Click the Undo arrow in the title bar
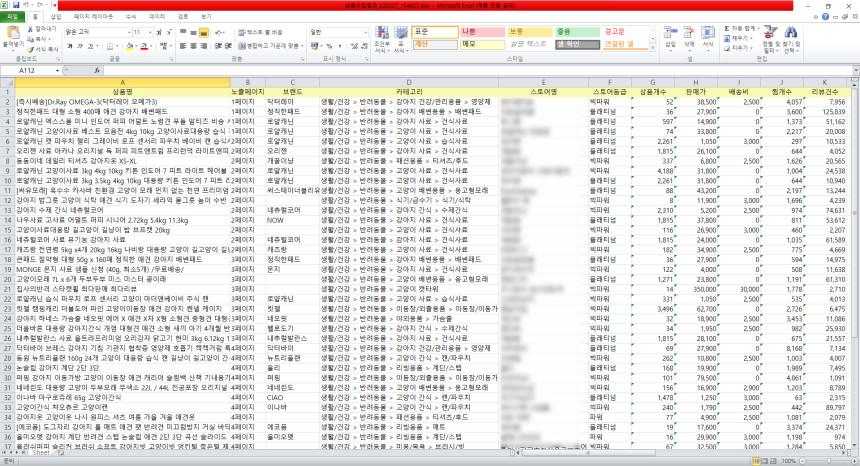This screenshot has height=466, width=860. (x=27, y=5)
